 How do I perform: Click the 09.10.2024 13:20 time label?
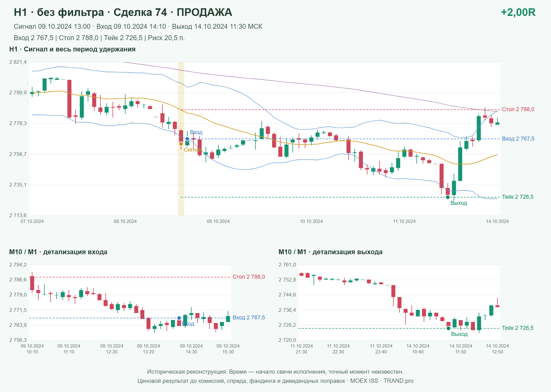(x=148, y=349)
